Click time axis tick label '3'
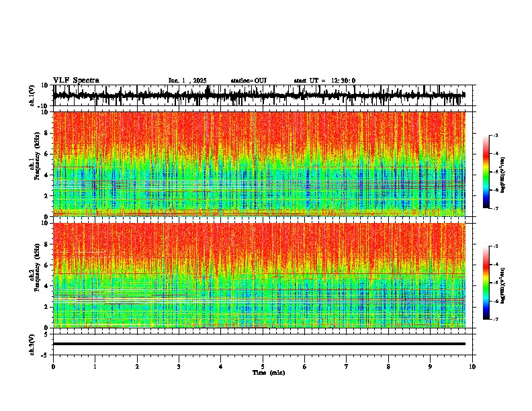The height and width of the screenshot is (411, 532). (179, 367)
